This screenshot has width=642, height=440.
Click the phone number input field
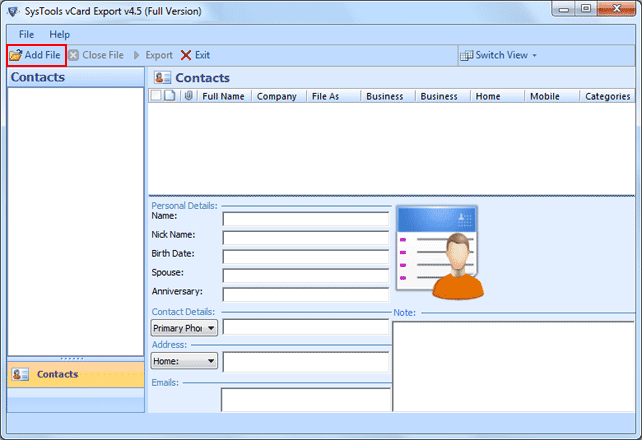click(306, 327)
